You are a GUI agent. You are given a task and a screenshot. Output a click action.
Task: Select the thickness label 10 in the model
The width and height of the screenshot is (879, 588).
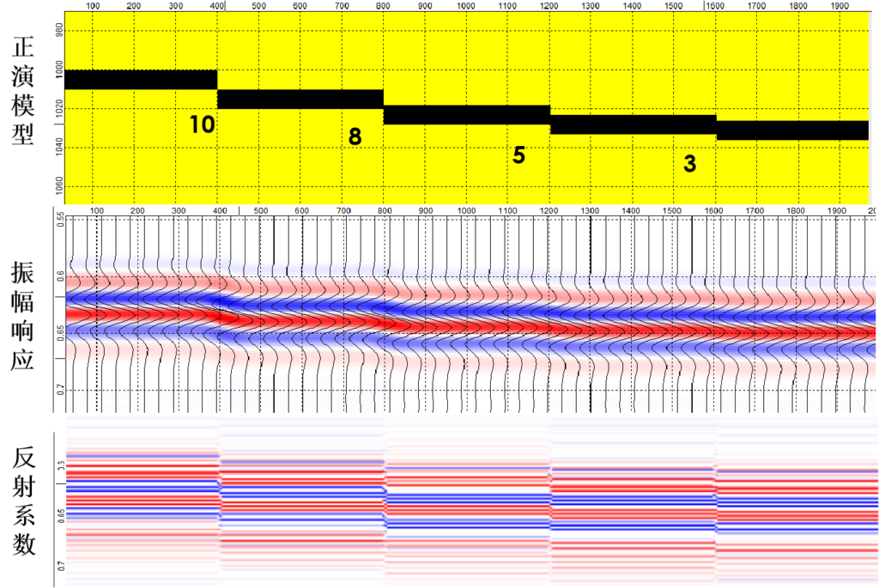tap(202, 124)
